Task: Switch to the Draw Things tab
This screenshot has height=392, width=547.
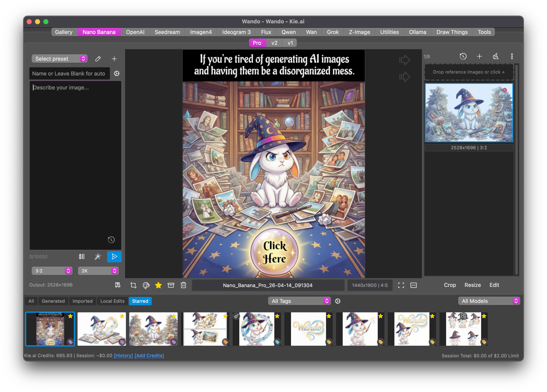Action: [x=452, y=32]
